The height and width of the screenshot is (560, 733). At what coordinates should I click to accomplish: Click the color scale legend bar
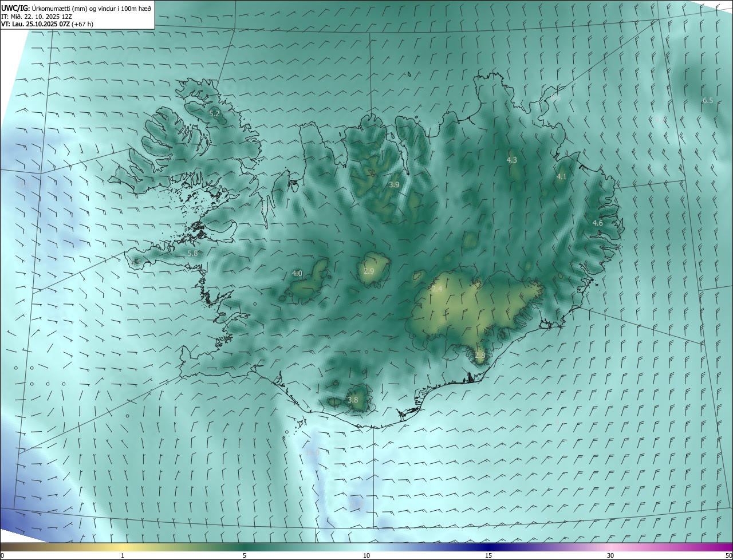coord(366,547)
